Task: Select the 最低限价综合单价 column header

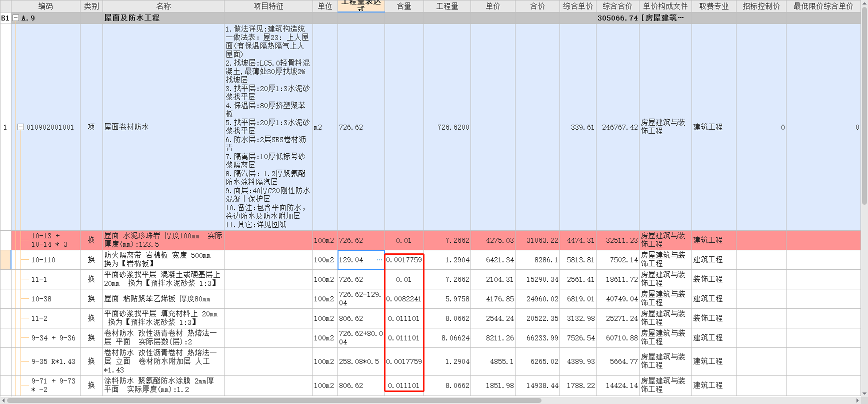Action: pyautogui.click(x=823, y=6)
